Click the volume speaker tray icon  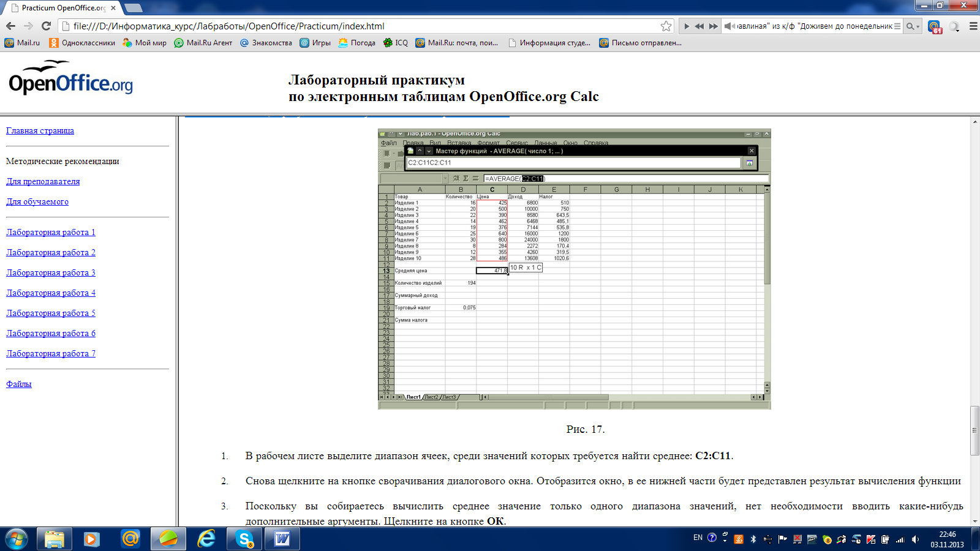tap(915, 539)
